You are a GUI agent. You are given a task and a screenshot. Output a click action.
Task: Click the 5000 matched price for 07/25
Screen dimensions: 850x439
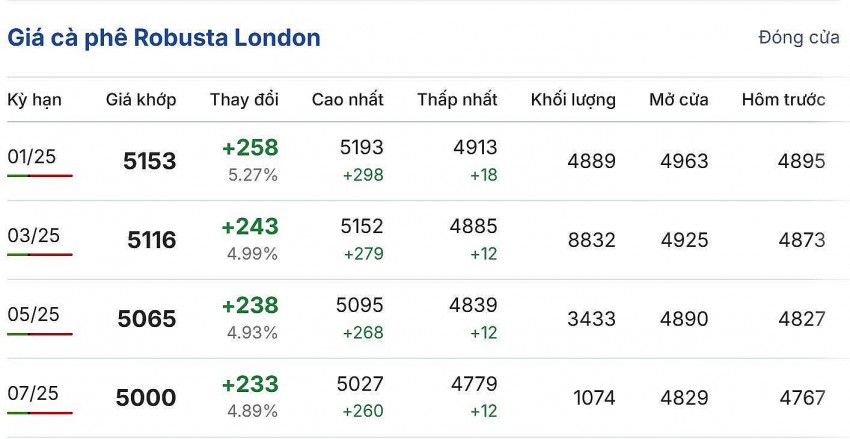pyautogui.click(x=146, y=398)
